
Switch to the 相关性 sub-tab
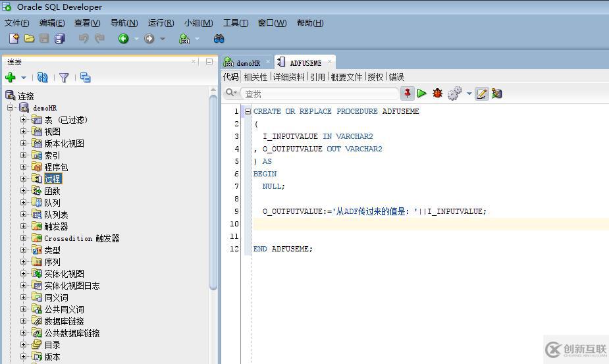(255, 77)
